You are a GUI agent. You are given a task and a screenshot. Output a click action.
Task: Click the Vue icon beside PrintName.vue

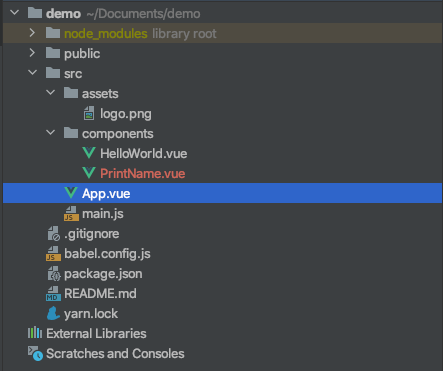89,173
